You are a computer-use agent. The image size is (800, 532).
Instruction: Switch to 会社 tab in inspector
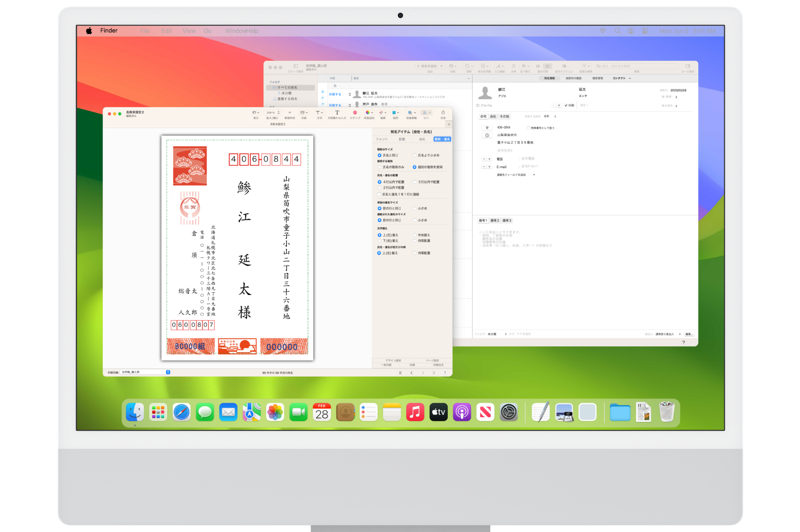pyautogui.click(x=422, y=139)
